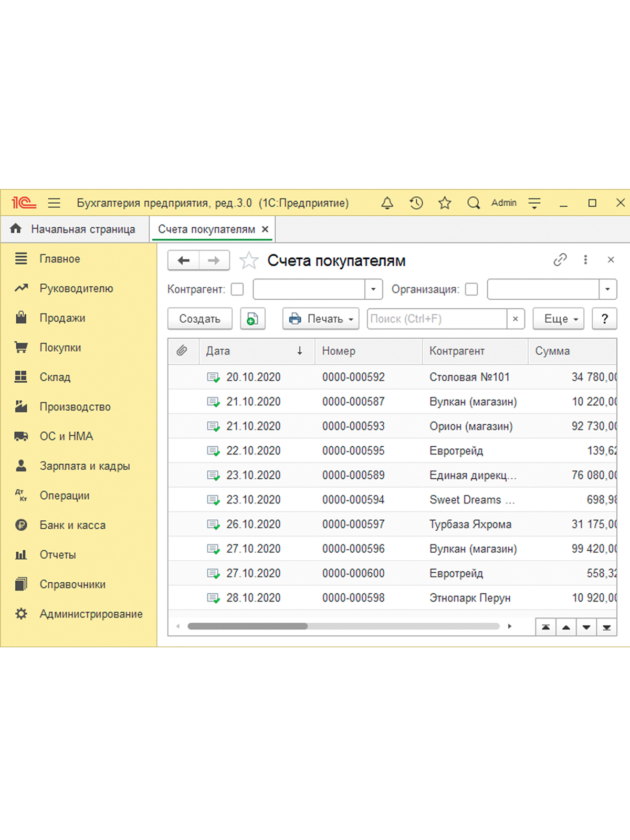Switch to Начальная страница tab
This screenshot has height=840, width=630.
[75, 229]
